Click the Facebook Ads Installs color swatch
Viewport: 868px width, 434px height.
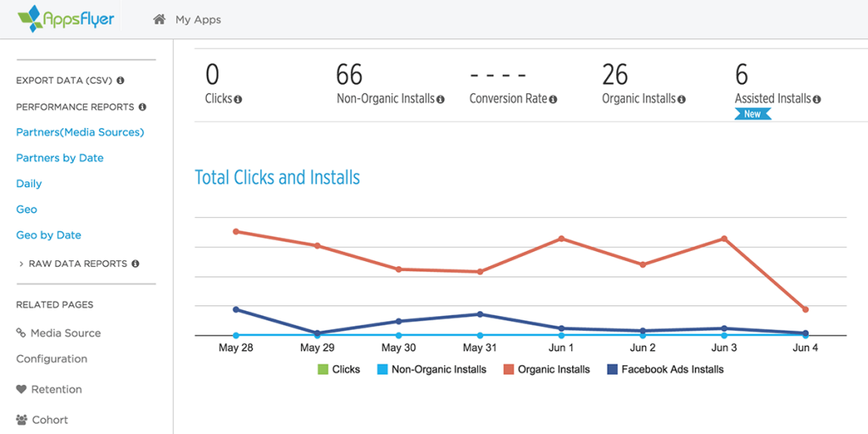(612, 370)
